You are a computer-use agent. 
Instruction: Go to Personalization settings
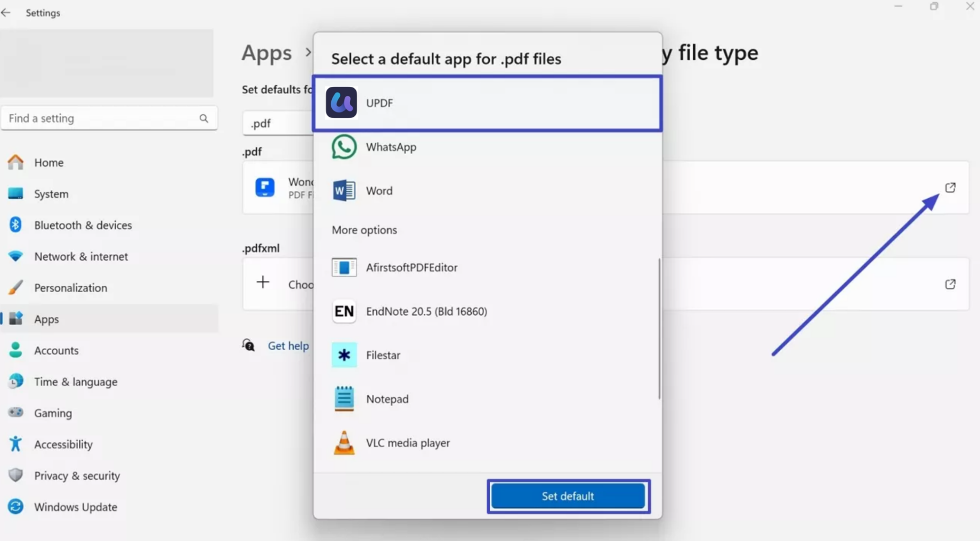[109, 288]
